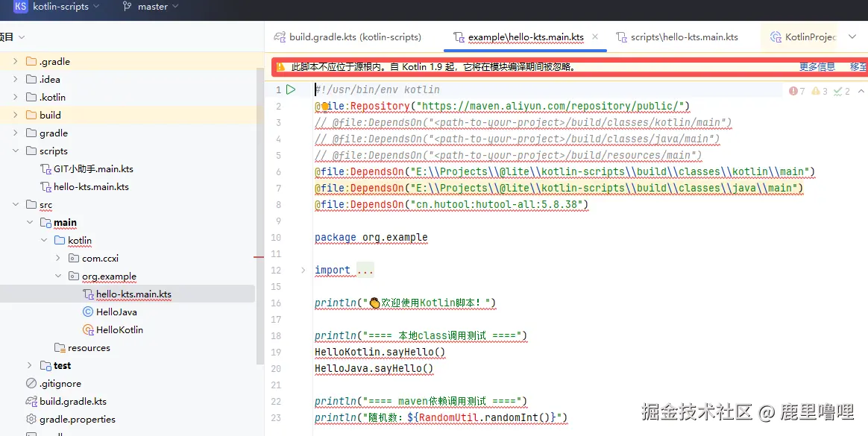
Task: Switch to scripts\hello-kts.main.kts tab
Action: 677,37
